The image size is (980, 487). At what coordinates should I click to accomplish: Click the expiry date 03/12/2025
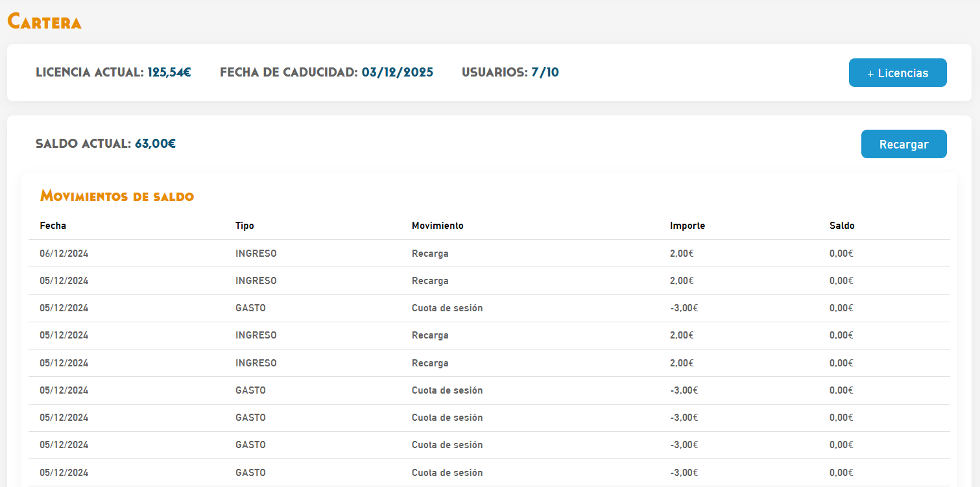[397, 72]
